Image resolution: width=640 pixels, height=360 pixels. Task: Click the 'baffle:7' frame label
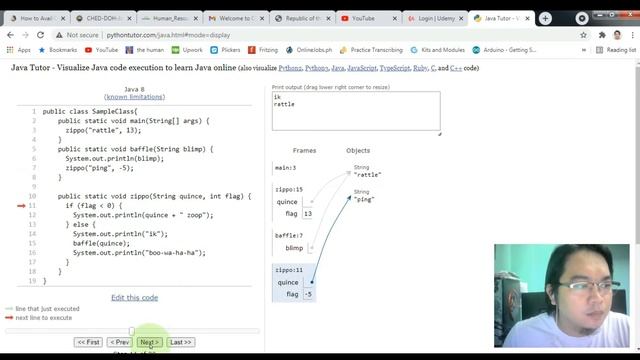pos(289,236)
